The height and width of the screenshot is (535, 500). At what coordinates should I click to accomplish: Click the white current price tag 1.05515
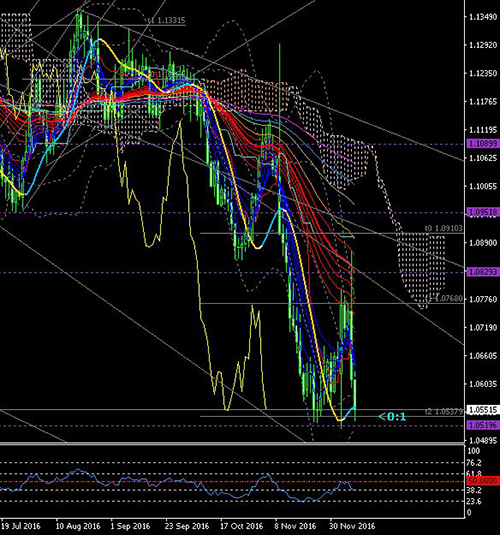click(x=483, y=410)
